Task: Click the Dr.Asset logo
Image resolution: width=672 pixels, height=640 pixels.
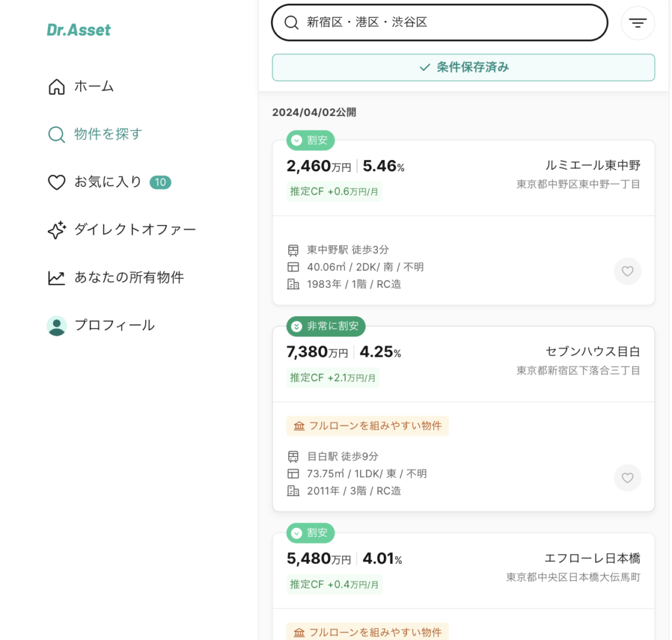Action: (79, 30)
